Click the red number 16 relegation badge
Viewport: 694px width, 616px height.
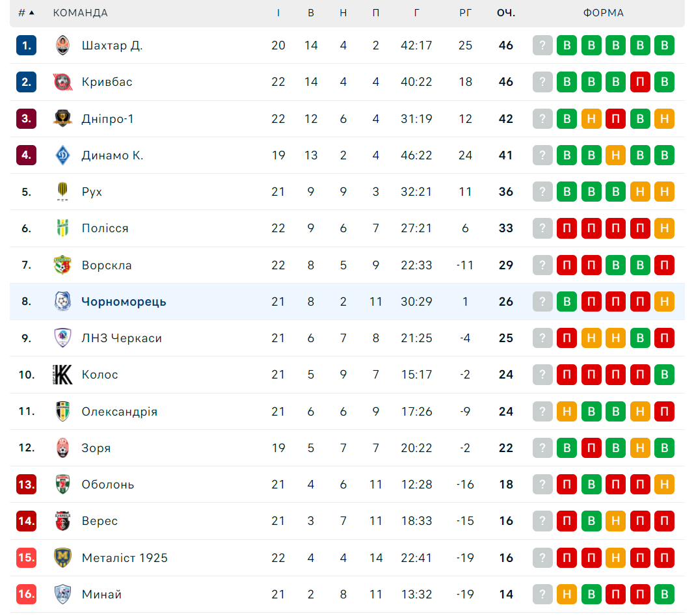click(26, 594)
